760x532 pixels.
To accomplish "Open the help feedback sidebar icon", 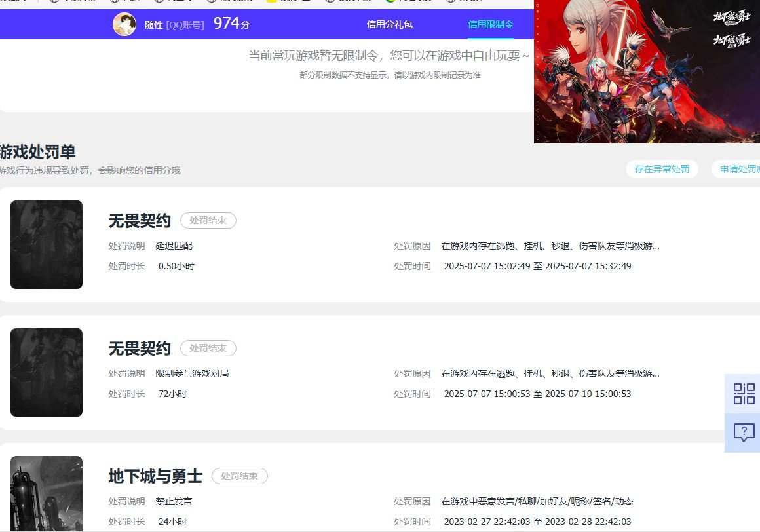I will tap(744, 432).
